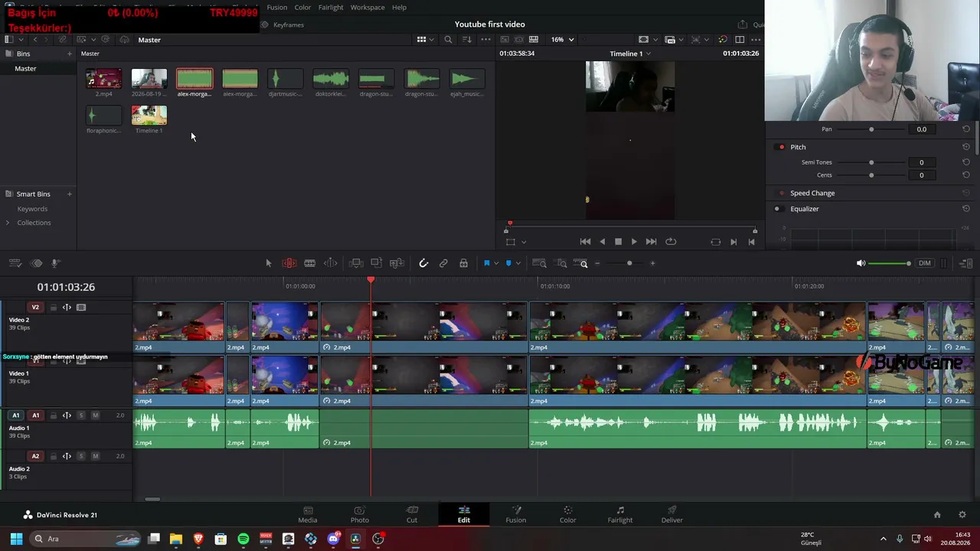Add a new bin with plus icon
Screen dimensions: 980x551
(x=69, y=54)
